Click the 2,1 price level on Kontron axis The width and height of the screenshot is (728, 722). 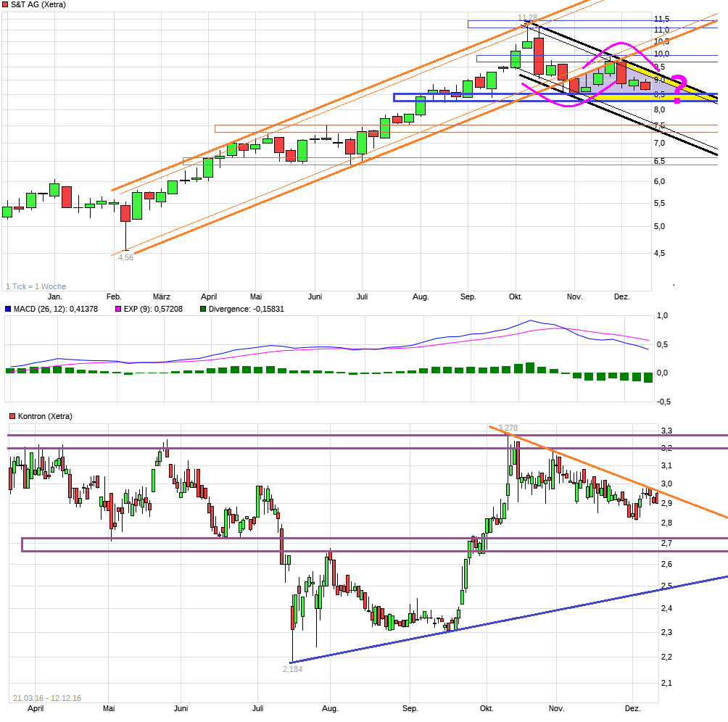pyautogui.click(x=666, y=683)
